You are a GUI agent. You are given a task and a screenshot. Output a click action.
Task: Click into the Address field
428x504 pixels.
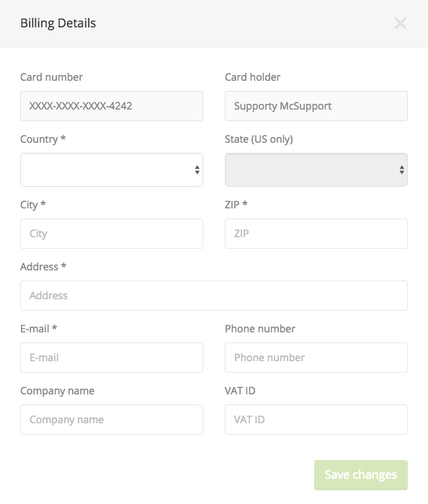(x=214, y=296)
